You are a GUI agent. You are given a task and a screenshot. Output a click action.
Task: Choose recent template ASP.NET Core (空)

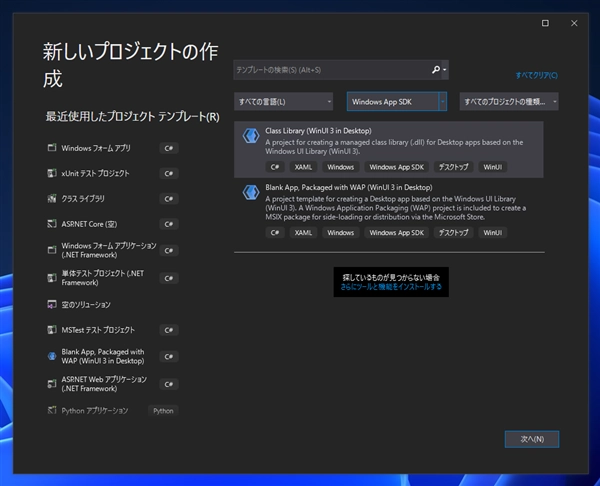[112, 224]
